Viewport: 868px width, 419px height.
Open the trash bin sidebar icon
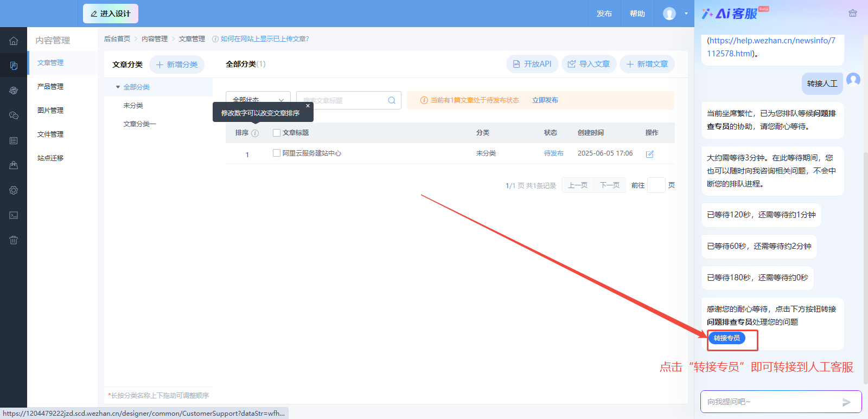point(14,240)
